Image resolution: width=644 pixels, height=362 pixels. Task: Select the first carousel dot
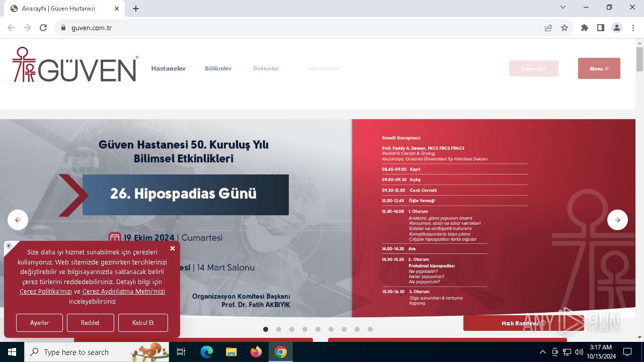266,329
